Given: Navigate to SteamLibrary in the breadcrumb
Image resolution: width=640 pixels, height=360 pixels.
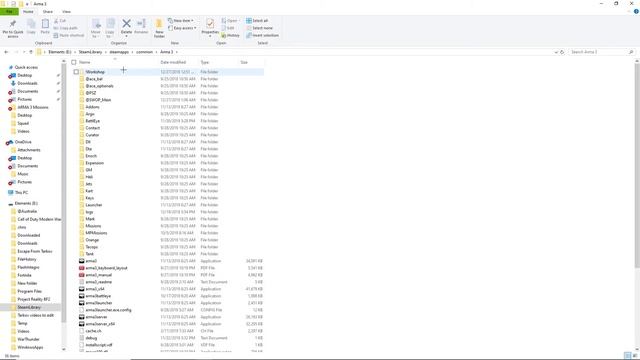Looking at the screenshot, I should pos(90,52).
